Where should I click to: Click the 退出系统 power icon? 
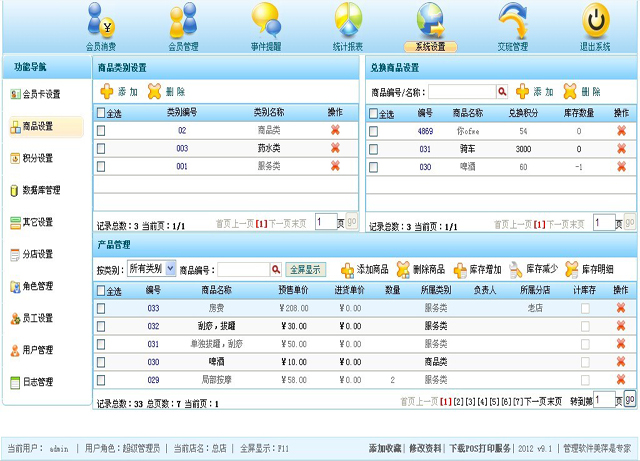pyautogui.click(x=595, y=22)
